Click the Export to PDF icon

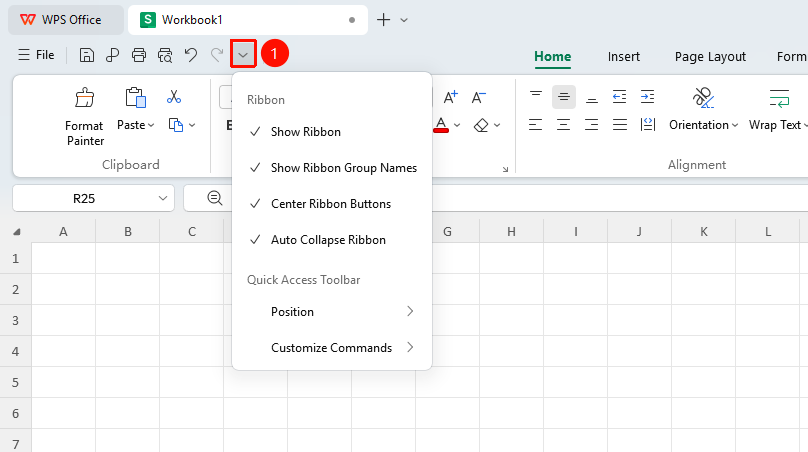112,55
